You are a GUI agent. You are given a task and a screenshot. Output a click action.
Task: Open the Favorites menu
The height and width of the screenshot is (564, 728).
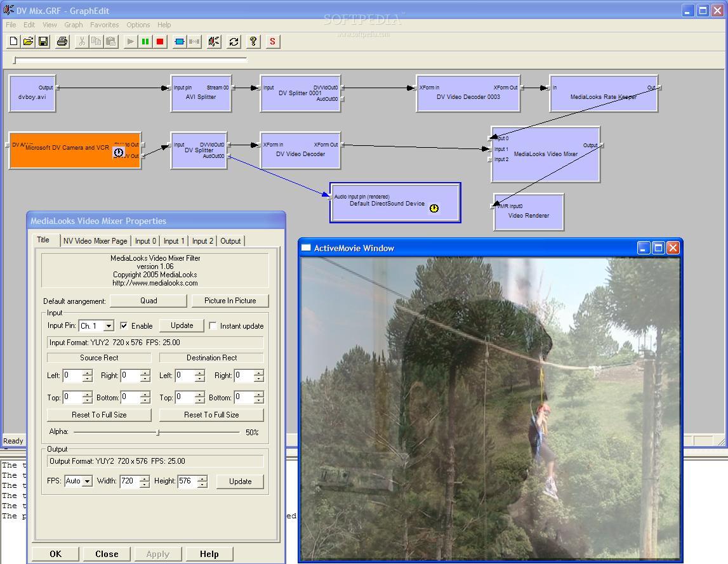point(105,25)
